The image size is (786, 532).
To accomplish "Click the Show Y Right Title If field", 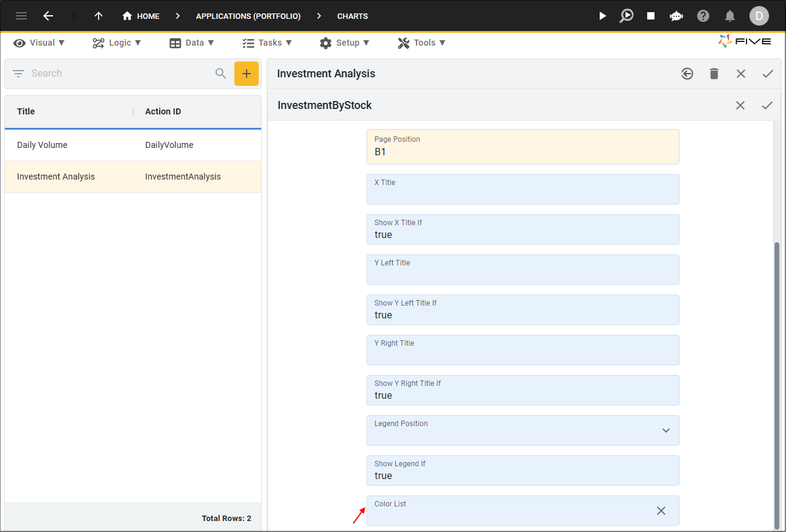I will (x=522, y=390).
